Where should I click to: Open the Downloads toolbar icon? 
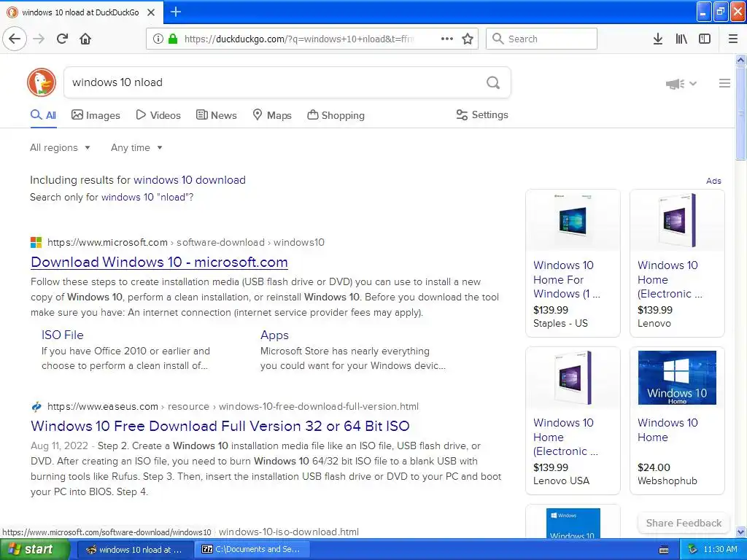[657, 39]
